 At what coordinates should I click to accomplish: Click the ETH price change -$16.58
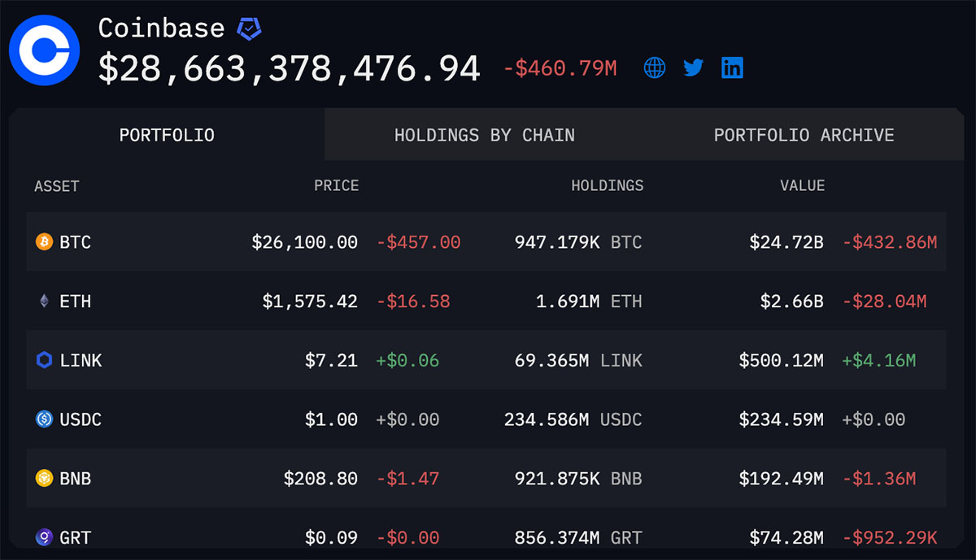(x=413, y=302)
